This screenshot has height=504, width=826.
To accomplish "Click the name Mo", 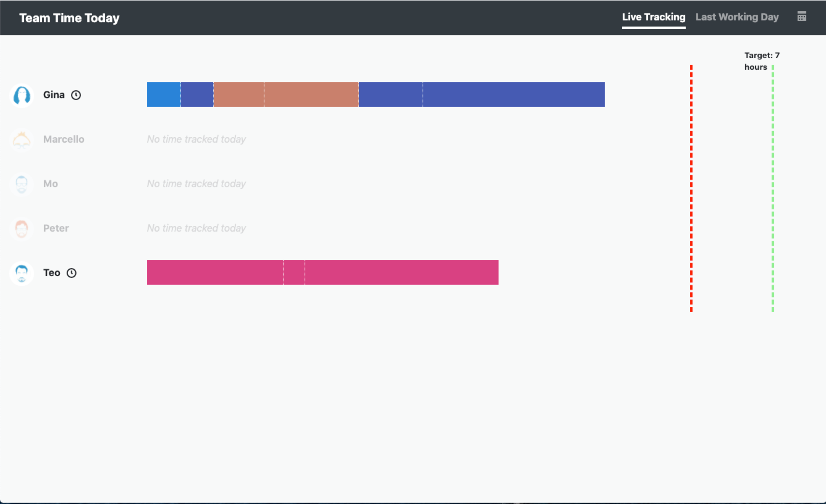I will 51,184.
